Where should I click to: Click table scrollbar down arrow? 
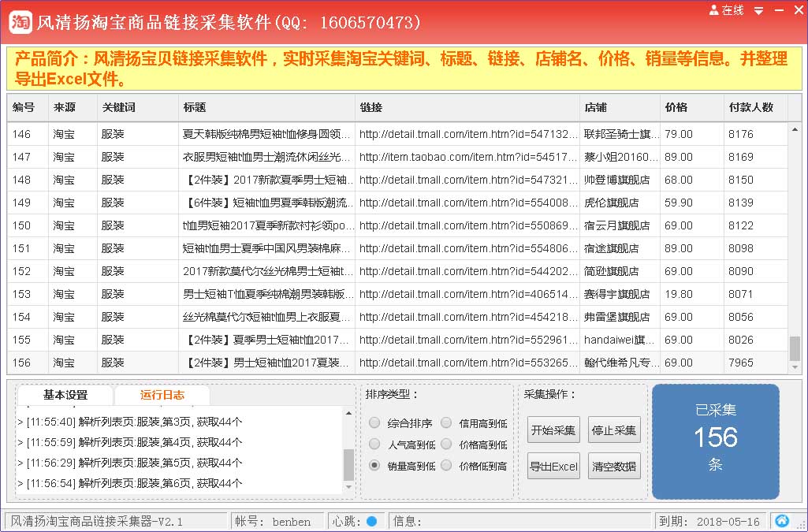(x=795, y=367)
